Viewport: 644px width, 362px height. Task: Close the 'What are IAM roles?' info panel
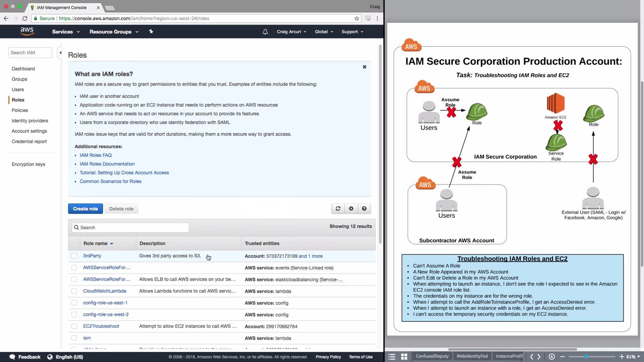tap(365, 67)
